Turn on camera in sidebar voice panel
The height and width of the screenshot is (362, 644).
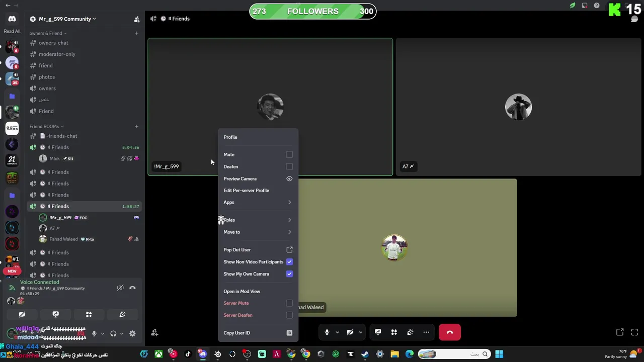click(x=22, y=314)
